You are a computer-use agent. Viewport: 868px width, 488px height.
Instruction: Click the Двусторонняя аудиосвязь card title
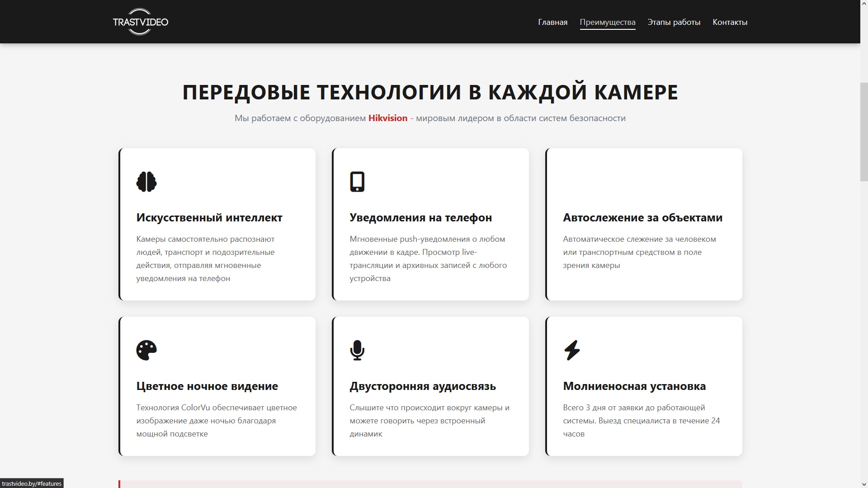click(422, 386)
